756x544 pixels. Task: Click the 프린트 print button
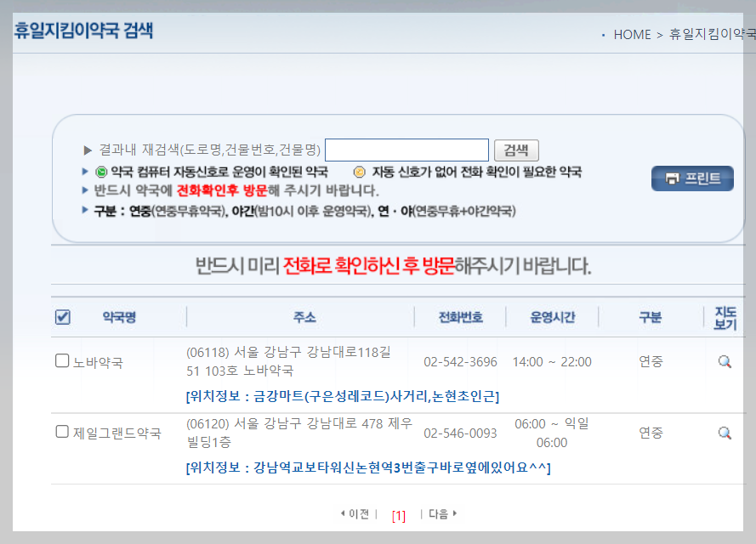pyautogui.click(x=692, y=178)
